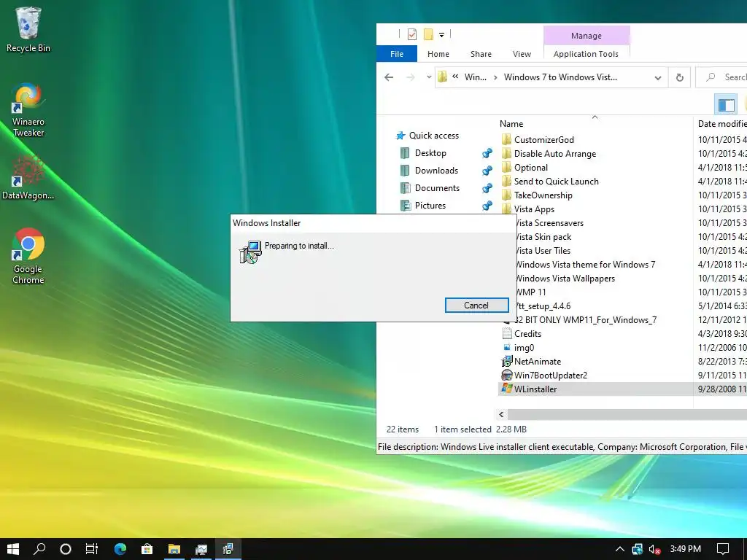
Task: Click Properties icon in quick access toolbar
Action: [412, 34]
